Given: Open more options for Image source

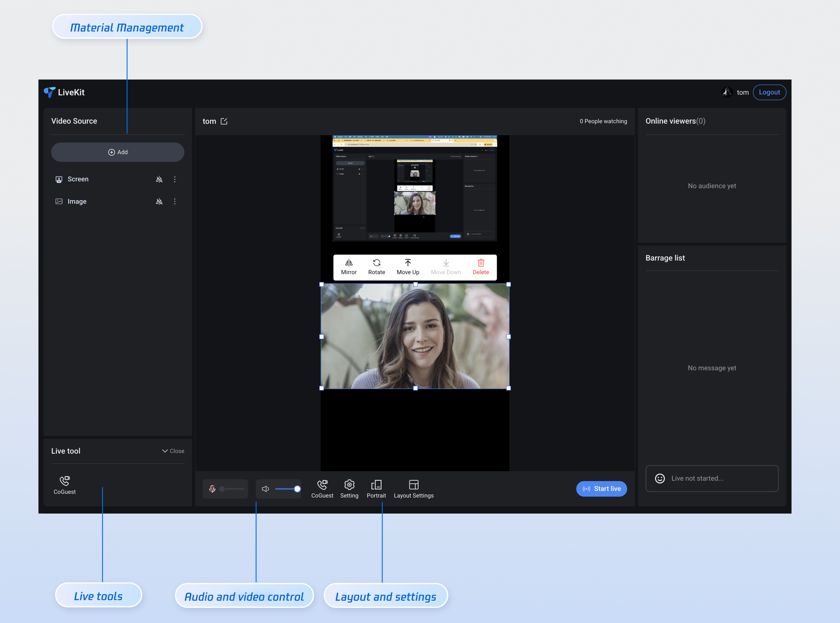Looking at the screenshot, I should coord(175,201).
